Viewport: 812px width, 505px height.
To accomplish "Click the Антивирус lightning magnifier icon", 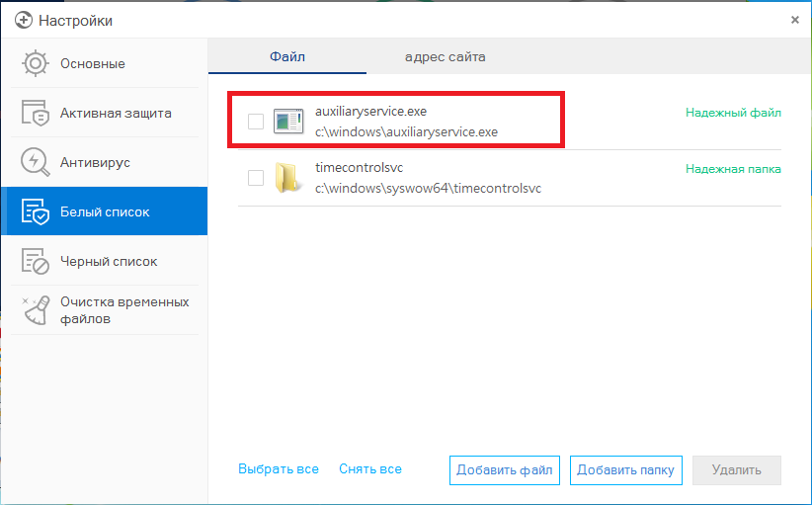I will tap(36, 162).
